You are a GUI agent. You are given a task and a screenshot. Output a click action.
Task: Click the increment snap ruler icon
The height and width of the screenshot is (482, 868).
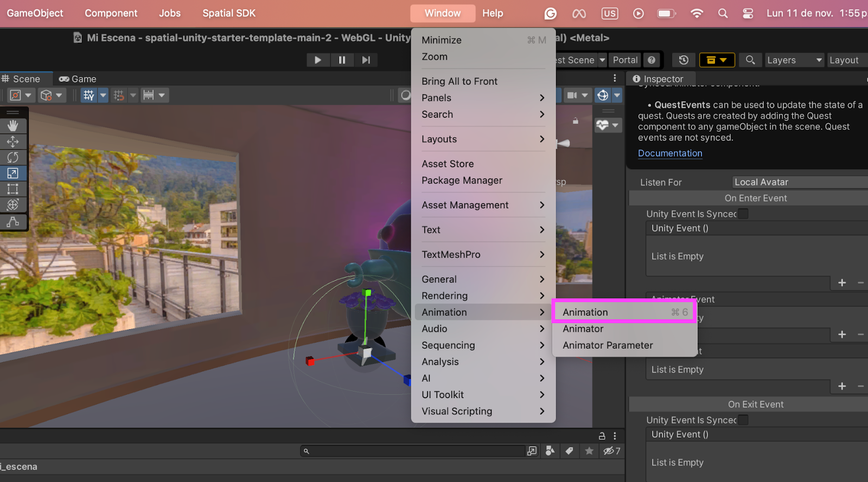149,95
